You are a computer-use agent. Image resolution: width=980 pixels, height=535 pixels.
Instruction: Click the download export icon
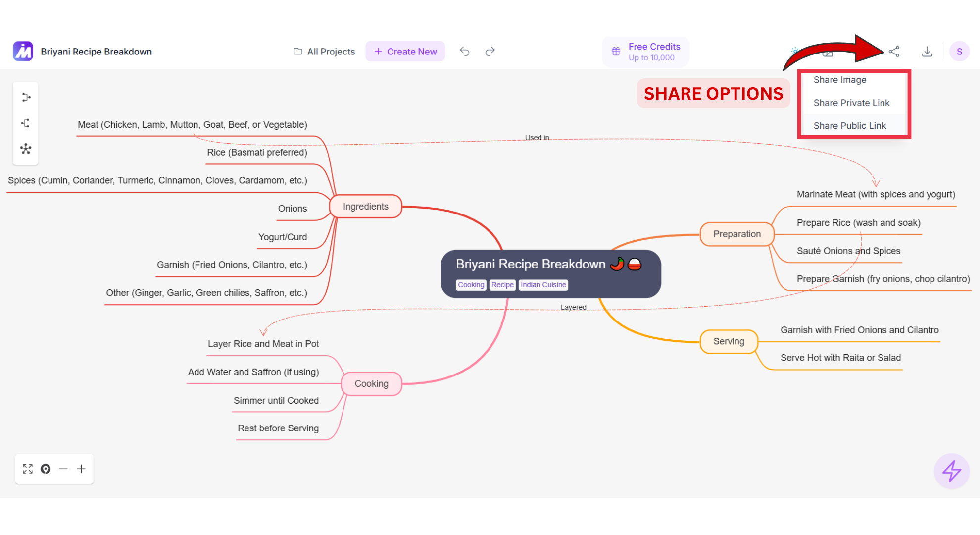tap(927, 52)
